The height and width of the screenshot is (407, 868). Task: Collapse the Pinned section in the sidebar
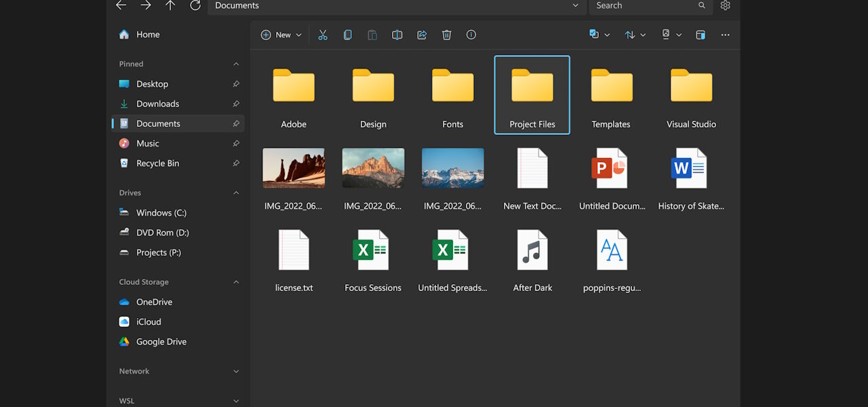tap(235, 63)
